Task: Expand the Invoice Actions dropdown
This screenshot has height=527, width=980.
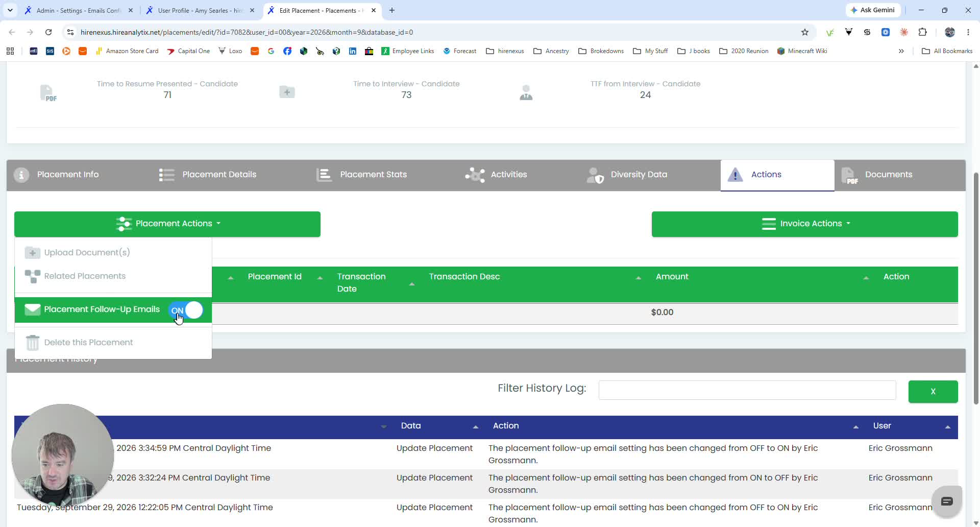Action: (x=804, y=224)
